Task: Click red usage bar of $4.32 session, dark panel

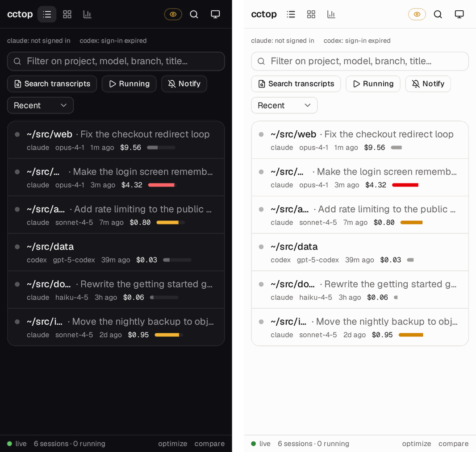Action: pyautogui.click(x=162, y=185)
